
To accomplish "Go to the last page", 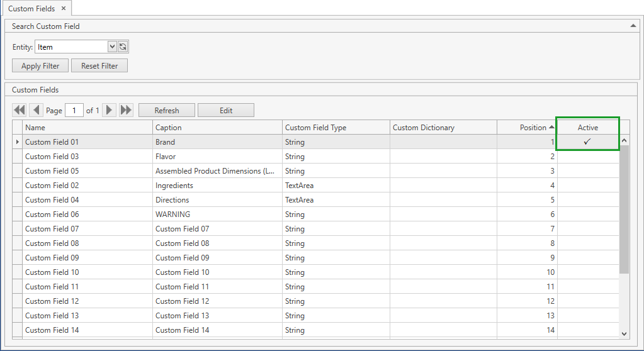I will coord(126,110).
